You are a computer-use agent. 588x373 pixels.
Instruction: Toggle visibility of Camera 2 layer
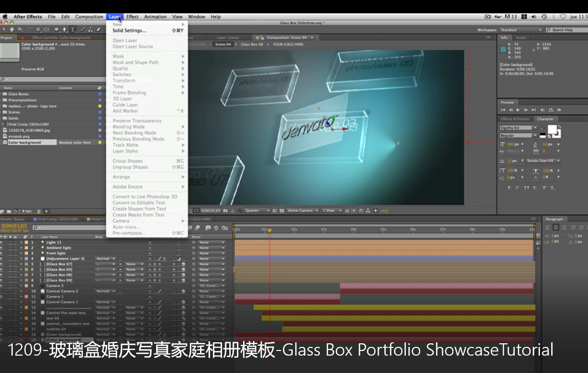[2, 286]
